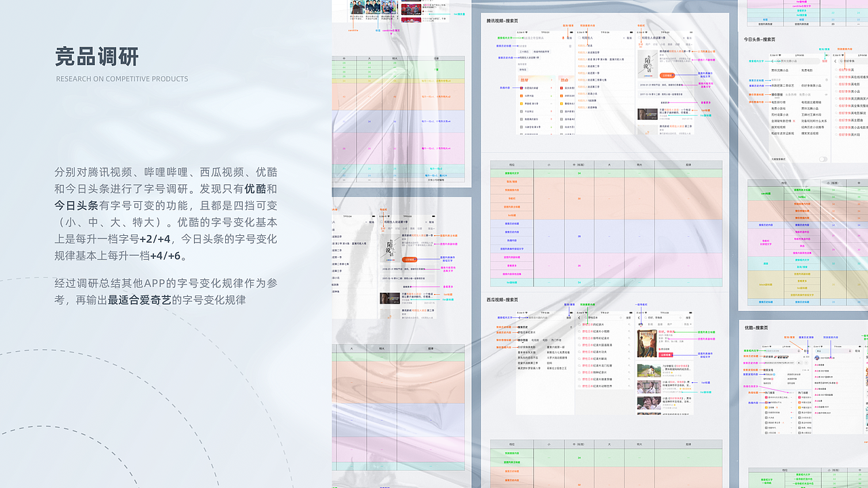This screenshot has height=488, width=868.
Task: Click 搜索 button in Xigua suggestions screen
Action: tap(629, 318)
